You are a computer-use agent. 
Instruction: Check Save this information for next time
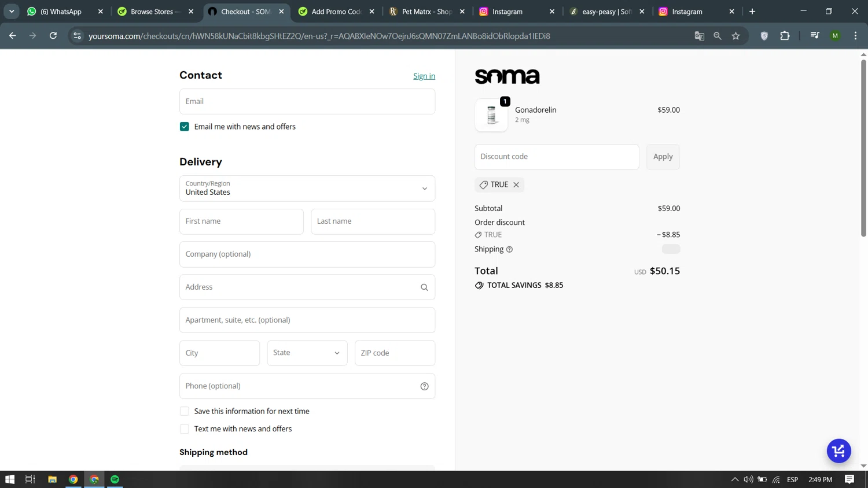(185, 411)
